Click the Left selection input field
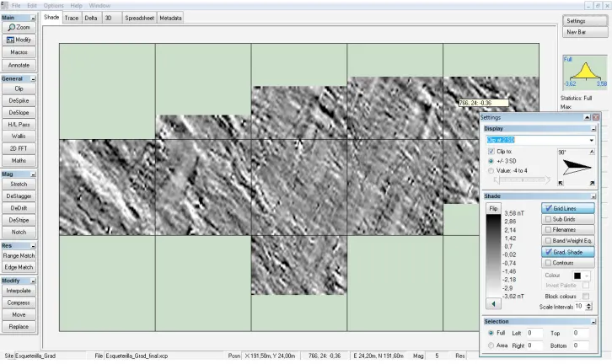The height and width of the screenshot is (364, 612). [x=534, y=333]
